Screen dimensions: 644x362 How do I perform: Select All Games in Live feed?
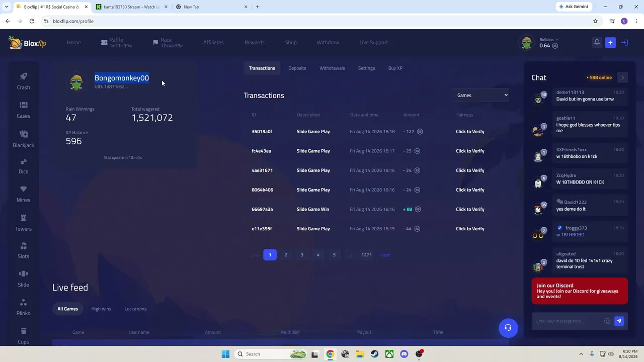(x=67, y=309)
